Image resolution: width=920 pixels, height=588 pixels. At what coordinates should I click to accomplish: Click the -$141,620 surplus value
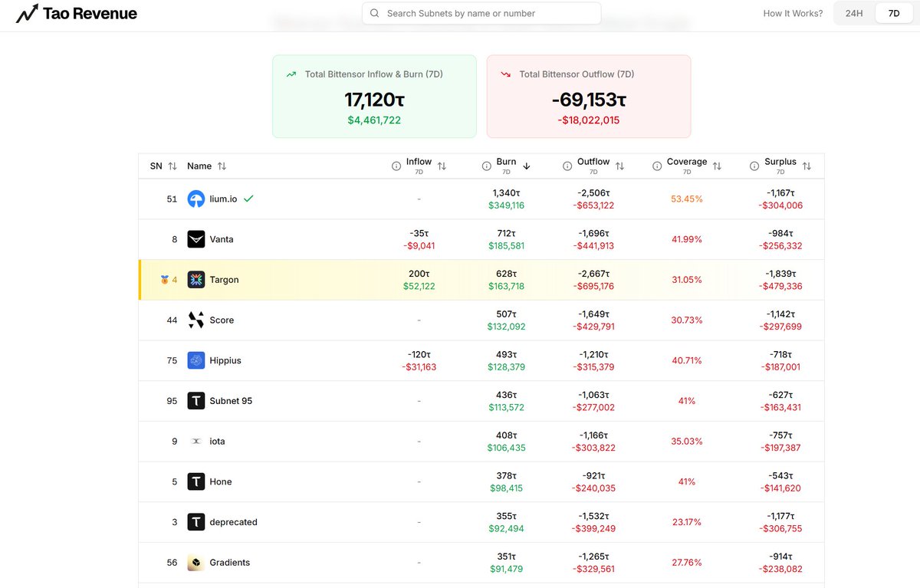[x=782, y=488]
